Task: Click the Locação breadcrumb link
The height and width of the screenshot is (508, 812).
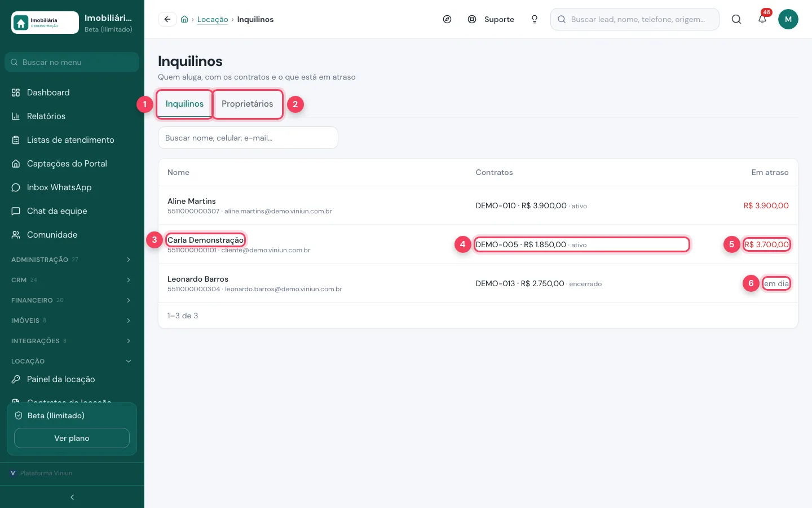Action: (213, 19)
